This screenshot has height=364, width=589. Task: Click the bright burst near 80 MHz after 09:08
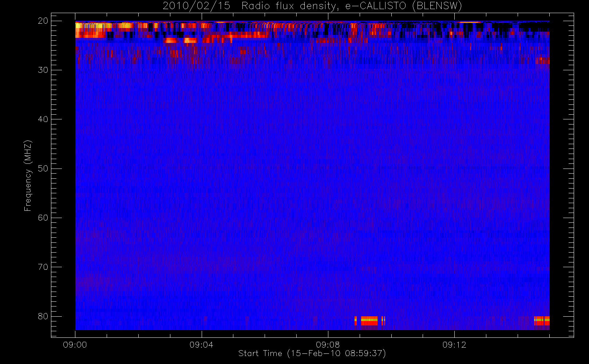coord(369,321)
